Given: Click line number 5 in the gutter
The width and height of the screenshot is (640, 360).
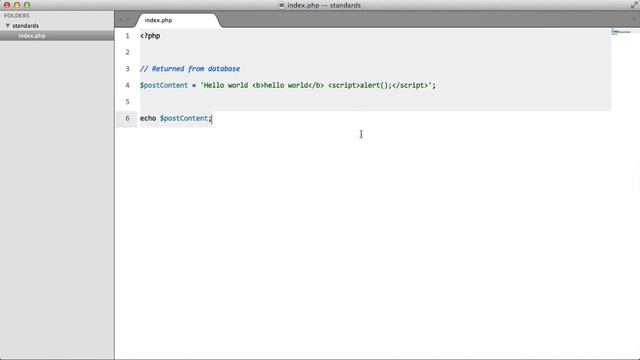Looking at the screenshot, I should [127, 101].
